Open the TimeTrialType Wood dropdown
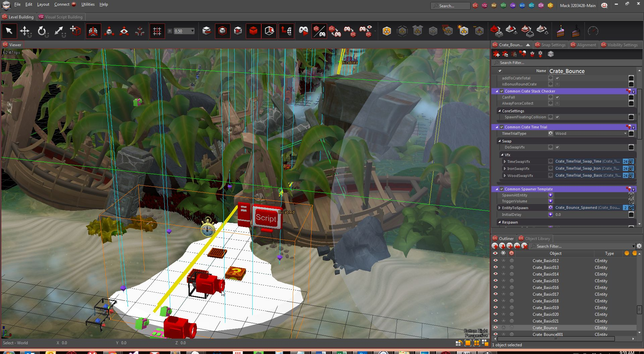Image resolution: width=644 pixels, height=354 pixels. coord(591,133)
